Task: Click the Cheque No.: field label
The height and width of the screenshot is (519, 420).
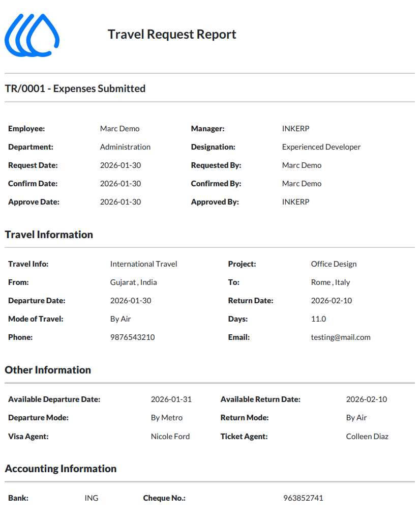Action: (164, 498)
